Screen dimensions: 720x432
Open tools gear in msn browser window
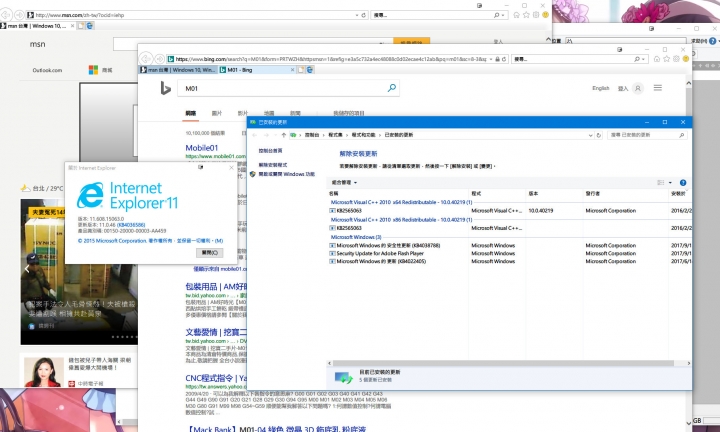tap(536, 15)
